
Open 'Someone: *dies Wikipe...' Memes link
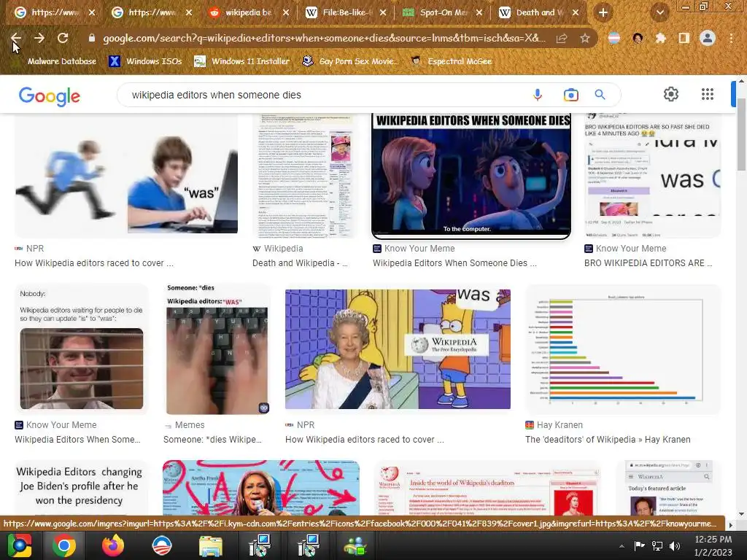click(212, 439)
